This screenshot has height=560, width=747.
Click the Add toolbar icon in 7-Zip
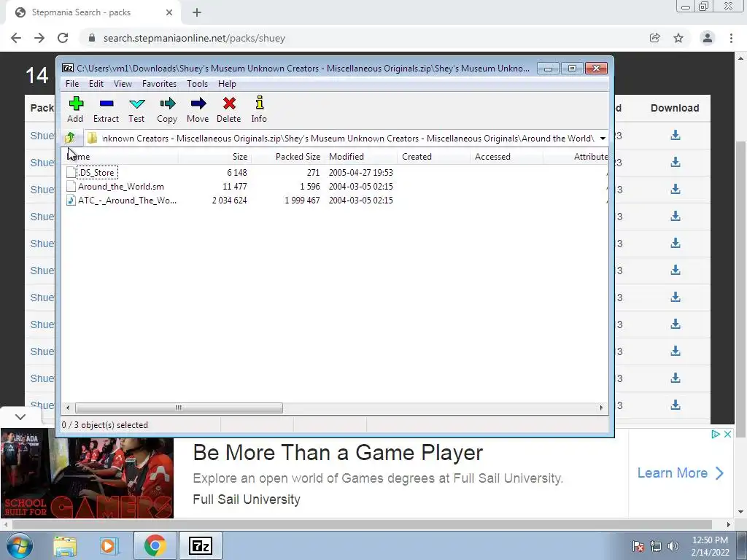click(75, 109)
